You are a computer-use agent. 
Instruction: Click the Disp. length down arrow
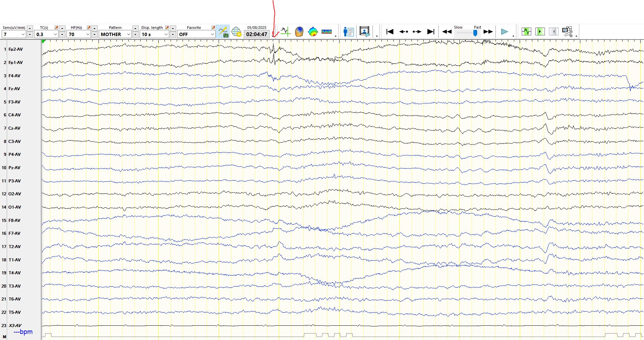[173, 34]
